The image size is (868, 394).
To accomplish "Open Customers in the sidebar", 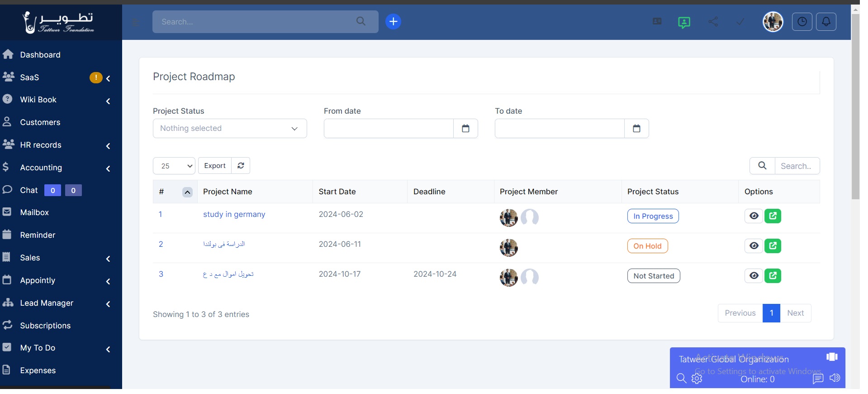I will pyautogui.click(x=40, y=122).
